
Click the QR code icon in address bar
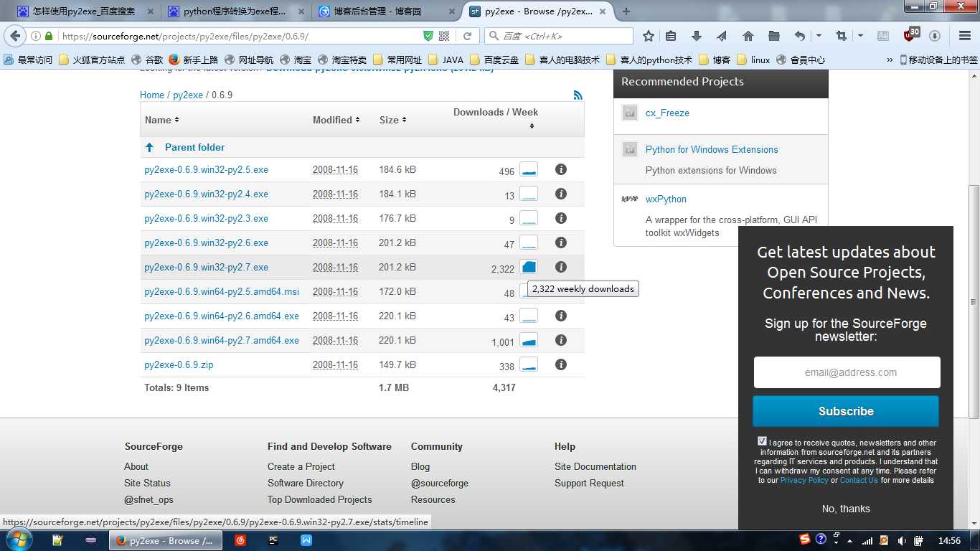tap(444, 36)
